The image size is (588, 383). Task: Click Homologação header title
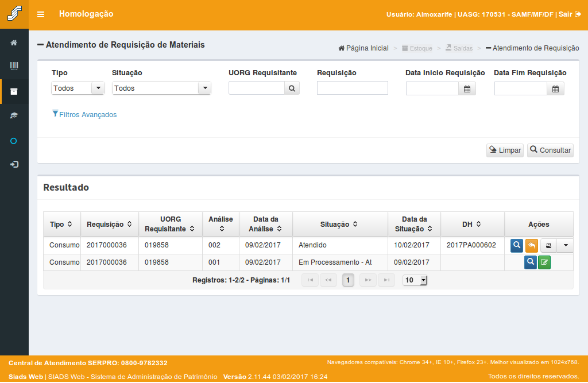pyautogui.click(x=86, y=14)
